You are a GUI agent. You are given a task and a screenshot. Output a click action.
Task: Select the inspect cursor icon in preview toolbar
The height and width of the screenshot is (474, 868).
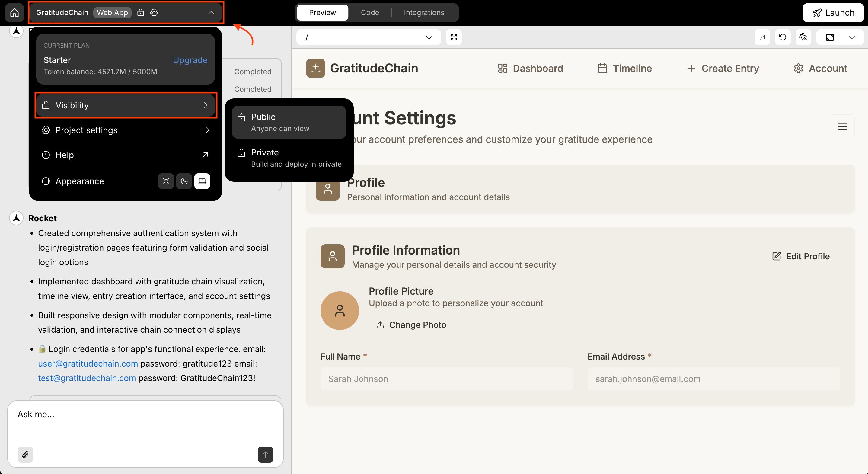click(x=803, y=37)
